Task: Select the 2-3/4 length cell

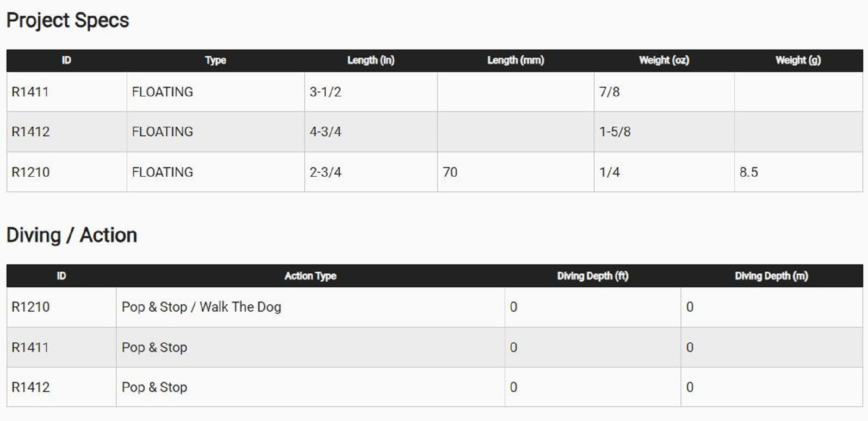Action: [x=325, y=172]
